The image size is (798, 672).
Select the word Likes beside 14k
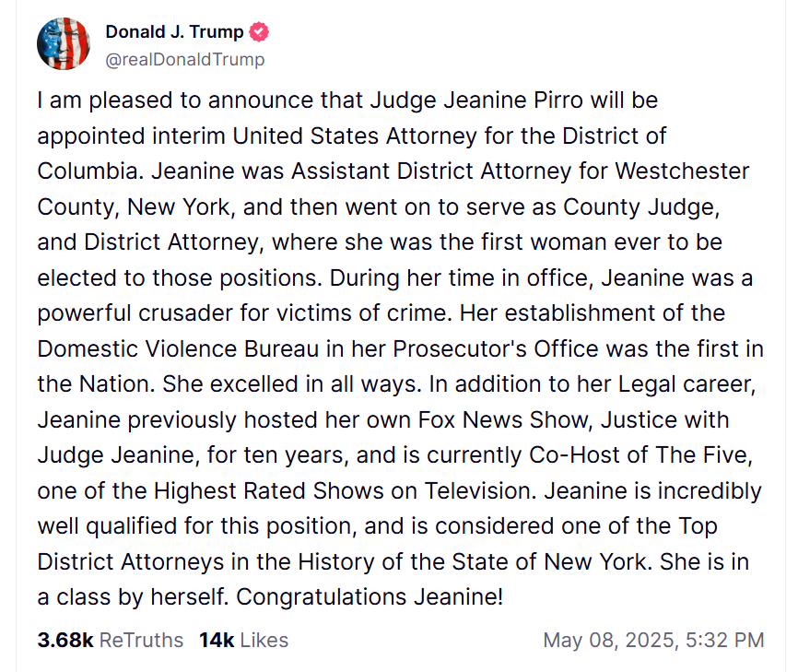264,640
